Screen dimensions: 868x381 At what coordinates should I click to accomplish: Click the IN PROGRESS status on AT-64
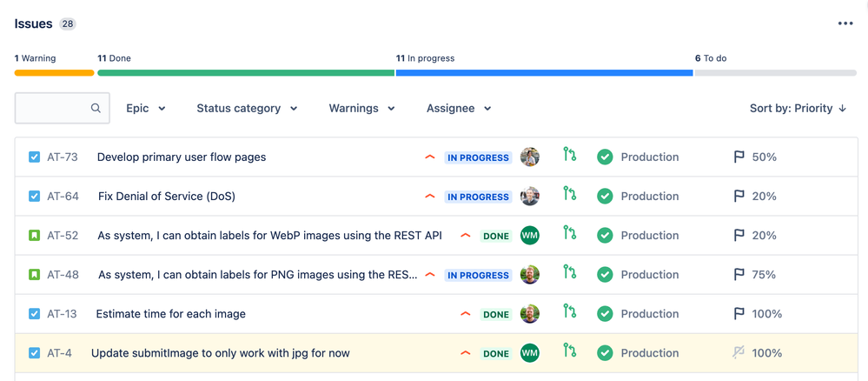[x=478, y=197]
